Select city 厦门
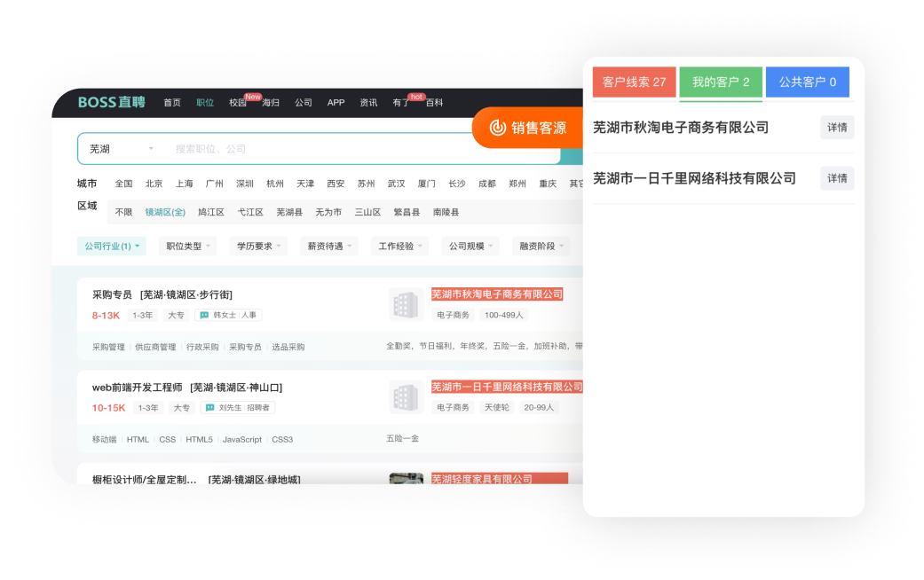The width and height of the screenshot is (924, 580). click(427, 184)
